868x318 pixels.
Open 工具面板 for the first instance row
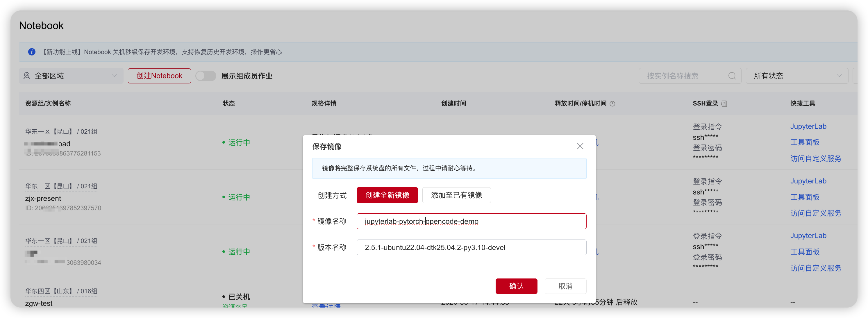click(805, 142)
